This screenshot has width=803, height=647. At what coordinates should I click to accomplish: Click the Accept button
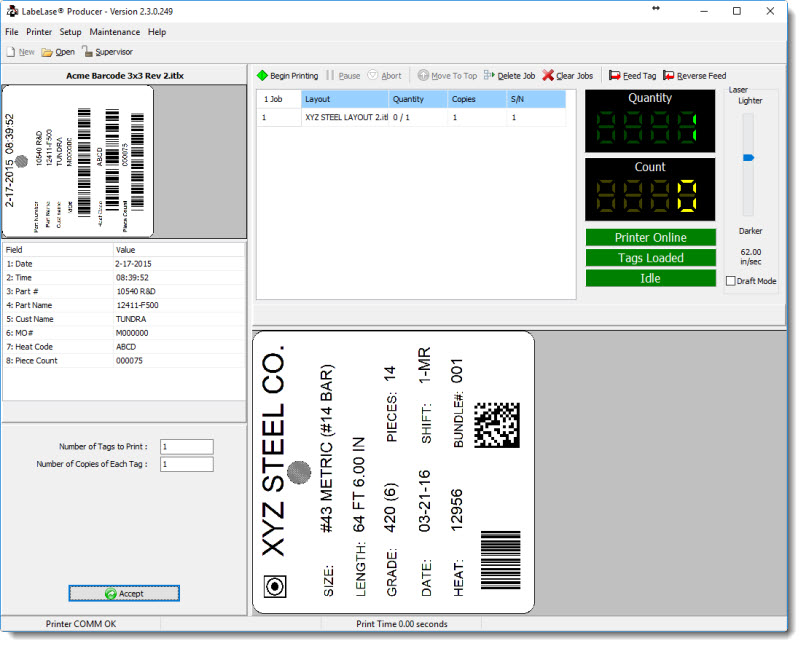124,593
